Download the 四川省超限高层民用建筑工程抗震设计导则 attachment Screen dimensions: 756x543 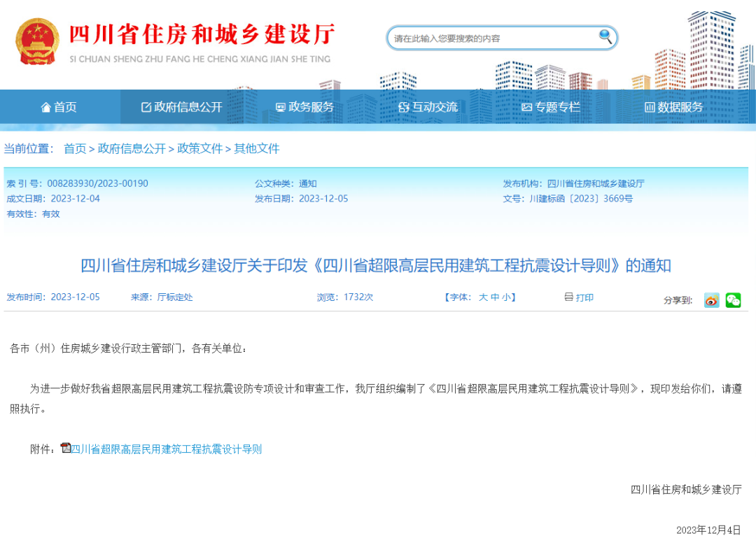point(167,449)
